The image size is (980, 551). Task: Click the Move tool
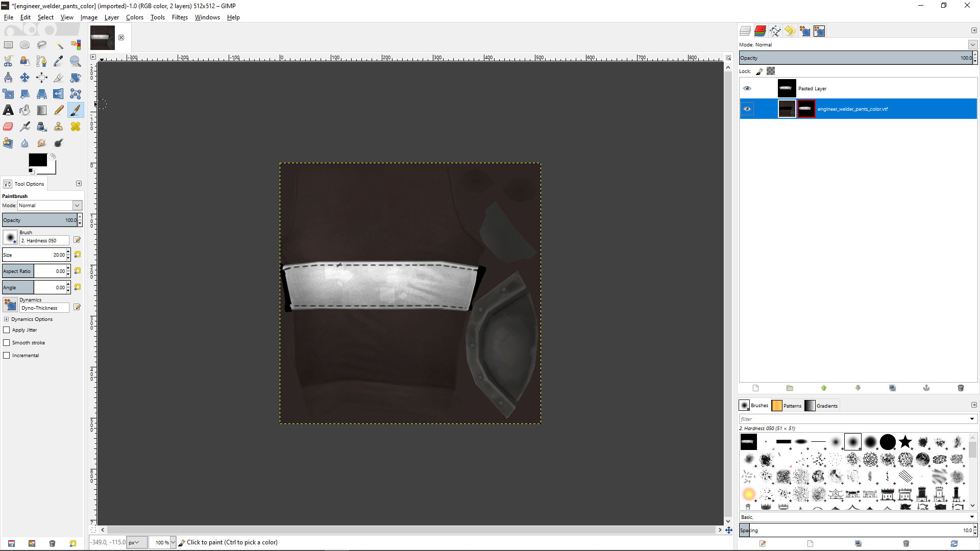(25, 78)
